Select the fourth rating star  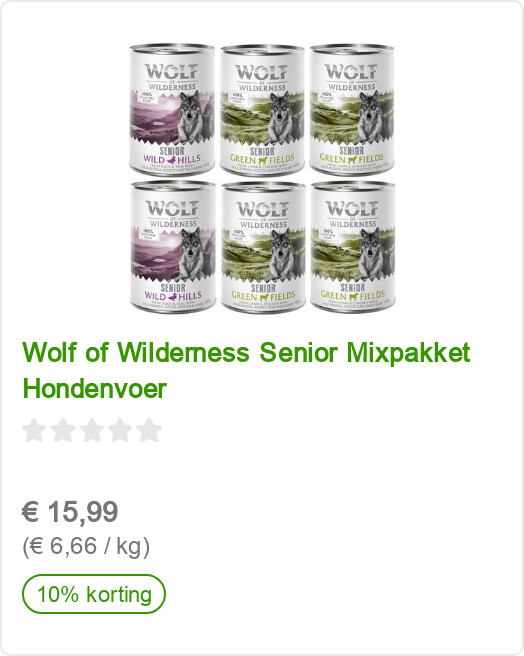click(121, 430)
